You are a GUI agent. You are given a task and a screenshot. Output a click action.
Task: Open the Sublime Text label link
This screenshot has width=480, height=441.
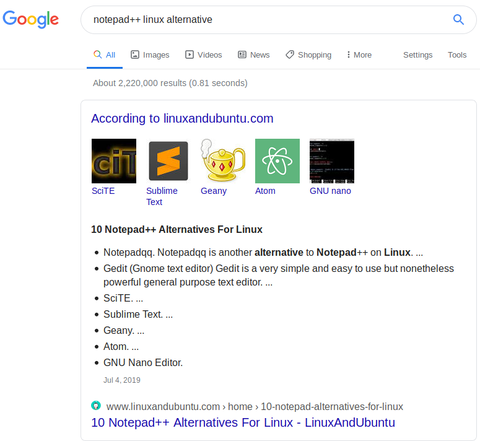(x=162, y=196)
